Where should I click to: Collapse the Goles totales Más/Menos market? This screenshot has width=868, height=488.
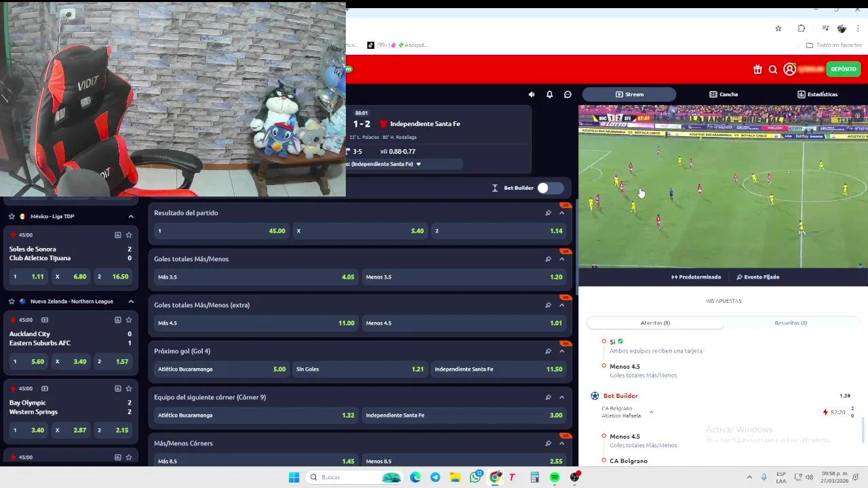click(561, 259)
